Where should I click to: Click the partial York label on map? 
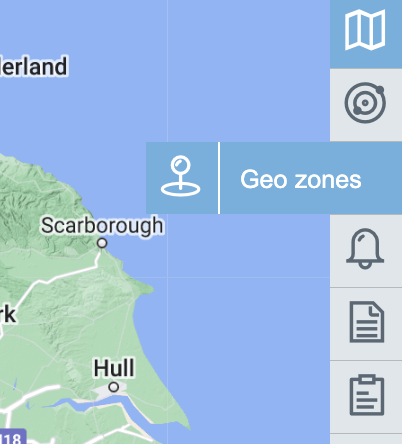[7, 314]
